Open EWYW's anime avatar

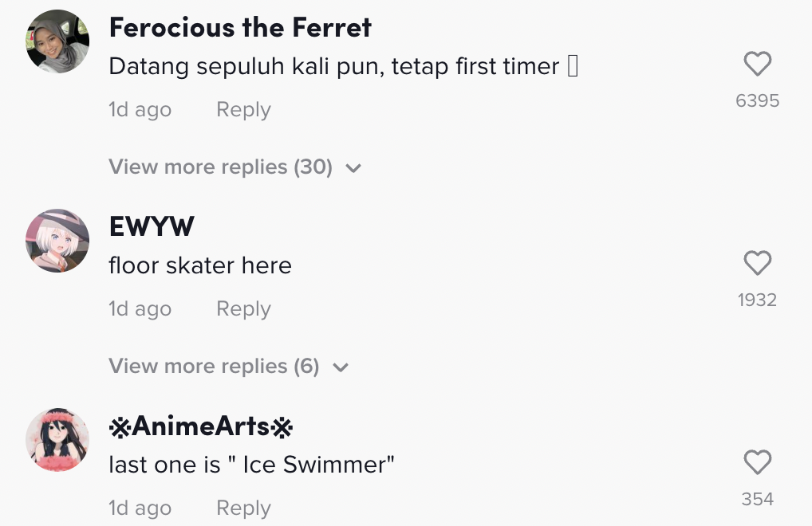tap(57, 241)
